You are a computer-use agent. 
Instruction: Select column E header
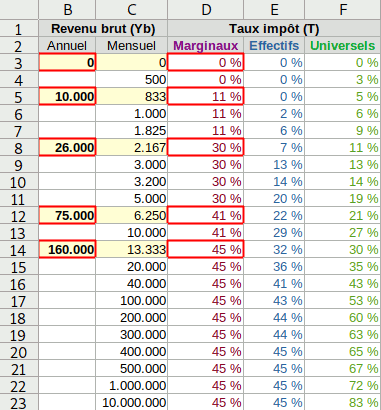pyautogui.click(x=274, y=10)
